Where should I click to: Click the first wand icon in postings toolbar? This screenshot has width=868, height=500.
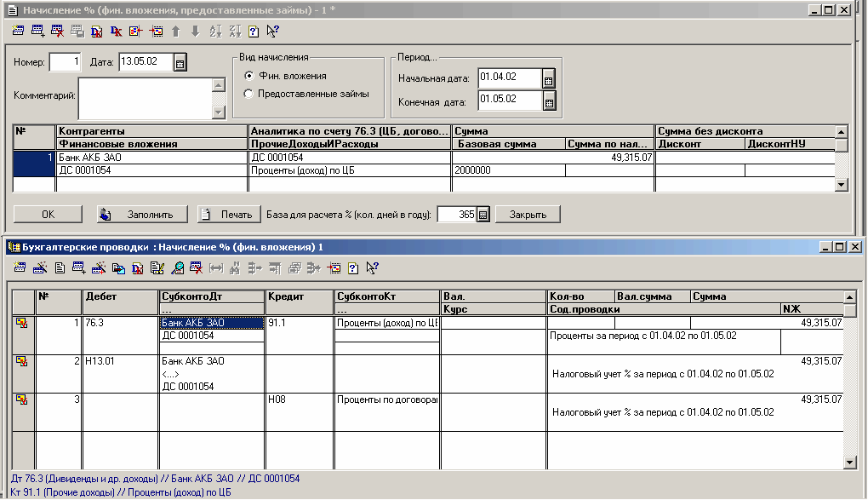tap(39, 268)
